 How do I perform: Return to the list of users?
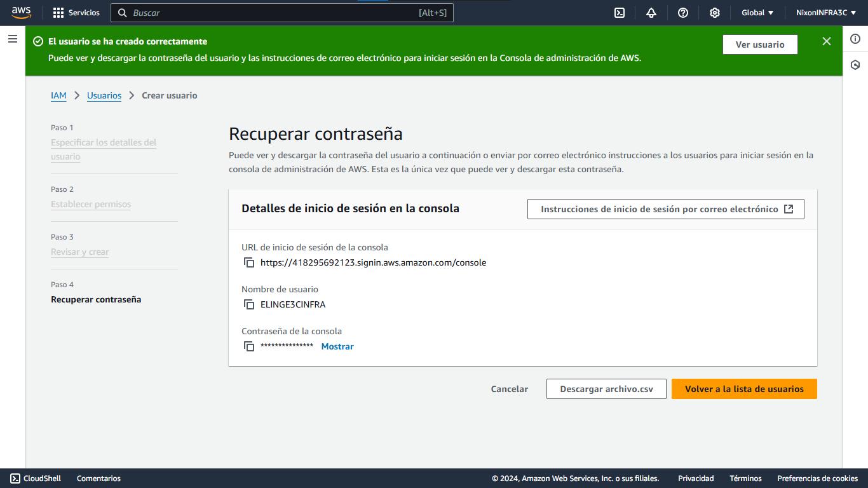pos(744,389)
